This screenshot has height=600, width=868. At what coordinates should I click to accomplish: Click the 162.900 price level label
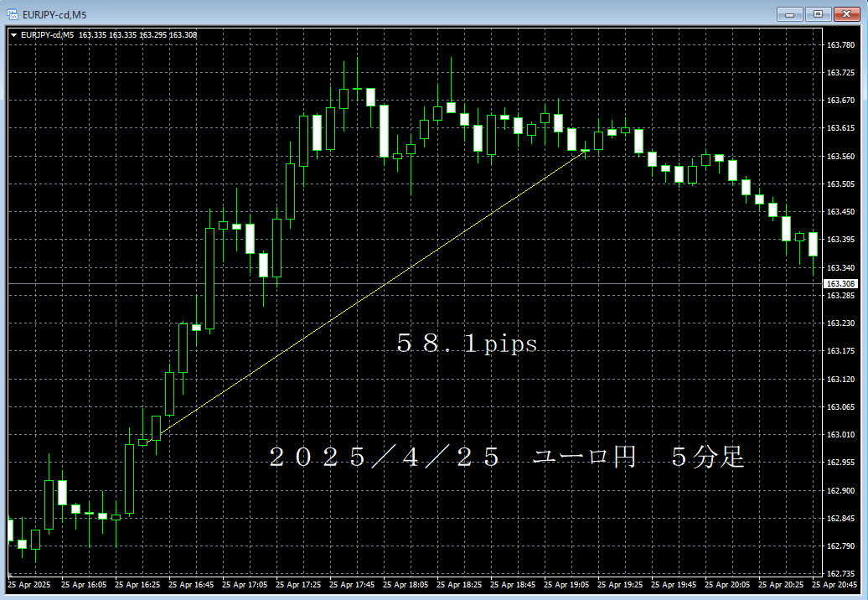pos(840,490)
